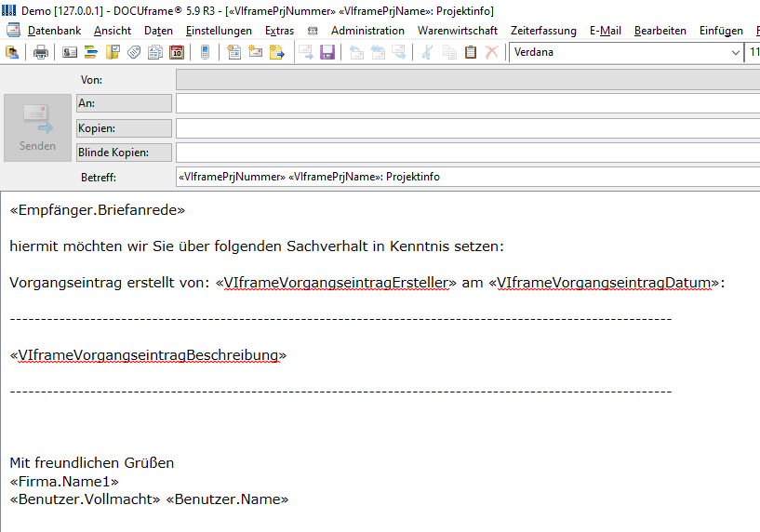This screenshot has height=532, width=760.
Task: Click the Blinde Kopien: button
Action: (x=124, y=153)
